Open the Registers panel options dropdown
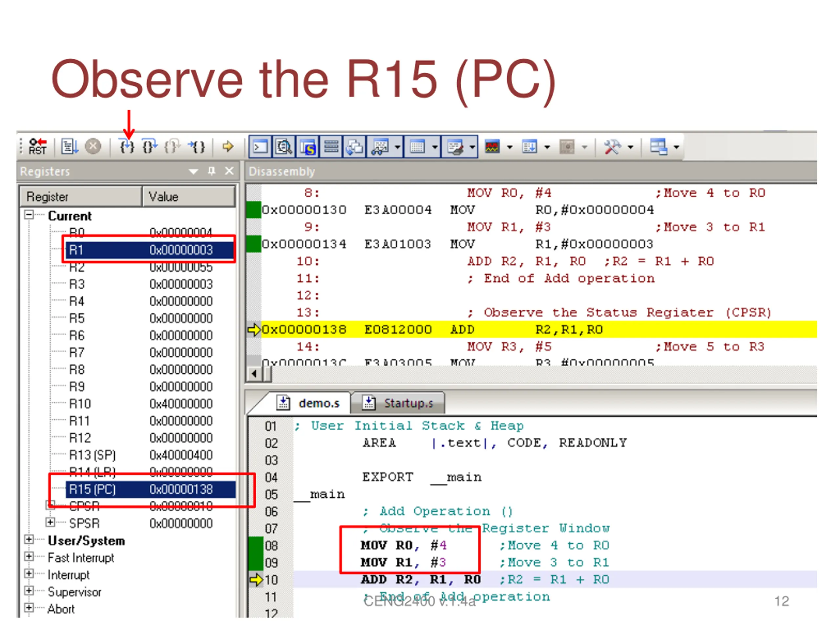840x630 pixels. (193, 171)
